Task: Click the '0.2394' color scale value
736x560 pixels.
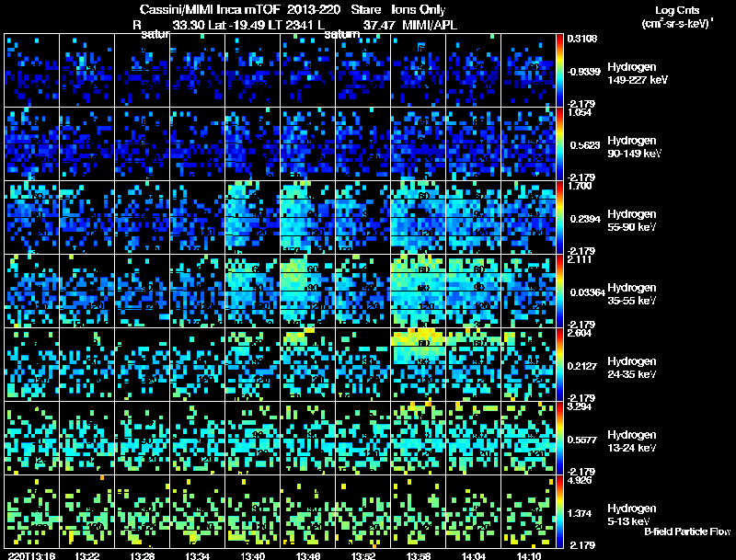Action: [x=584, y=219]
